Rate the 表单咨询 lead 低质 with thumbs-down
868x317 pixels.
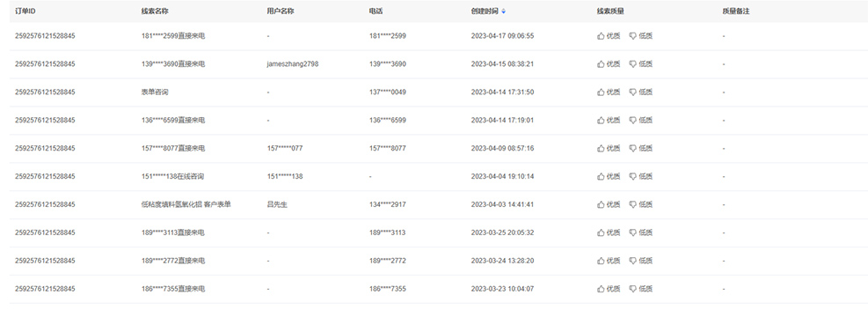point(641,92)
